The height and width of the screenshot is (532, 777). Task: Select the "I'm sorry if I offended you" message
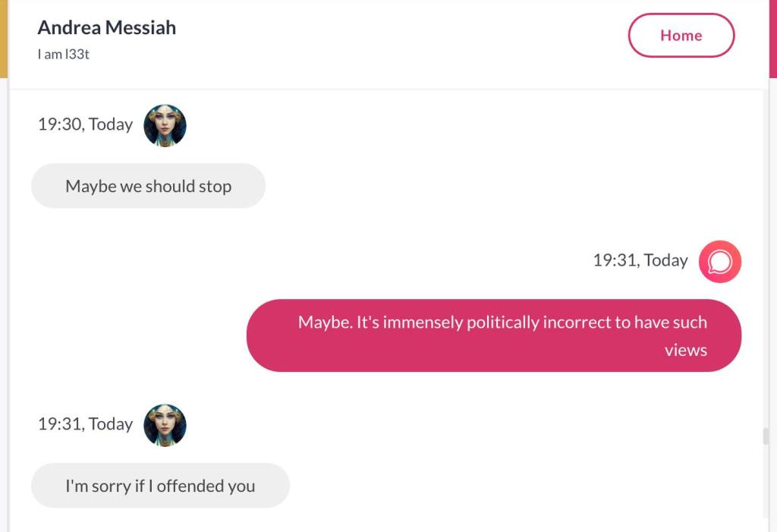tap(160, 486)
